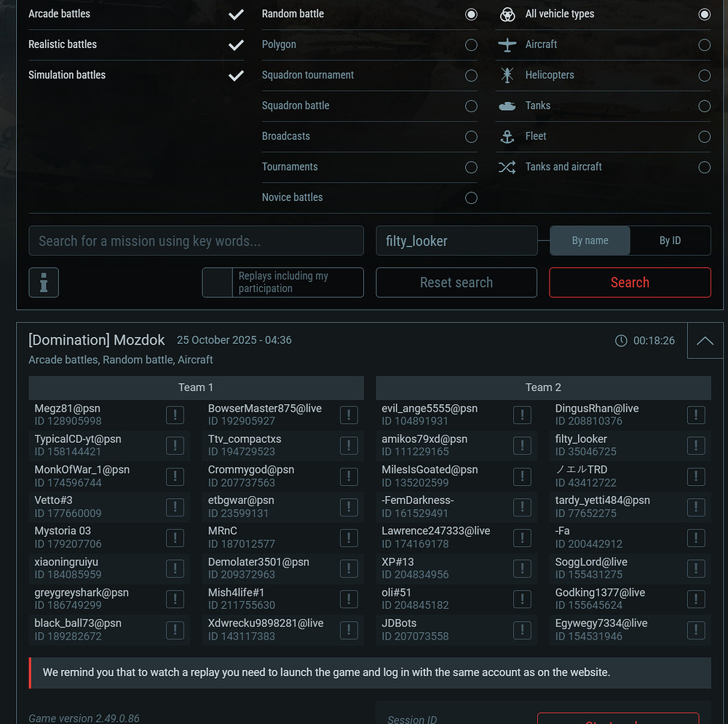Choose Squadron battle mode

tap(471, 106)
